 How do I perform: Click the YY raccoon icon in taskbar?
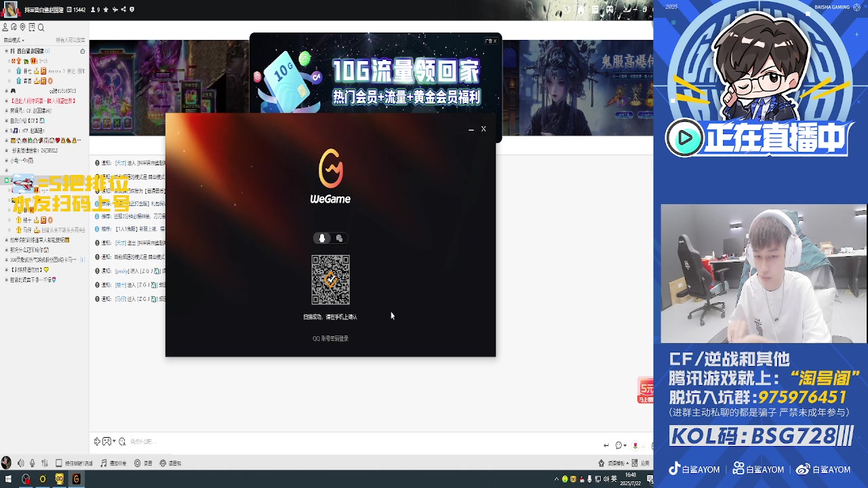[60, 479]
